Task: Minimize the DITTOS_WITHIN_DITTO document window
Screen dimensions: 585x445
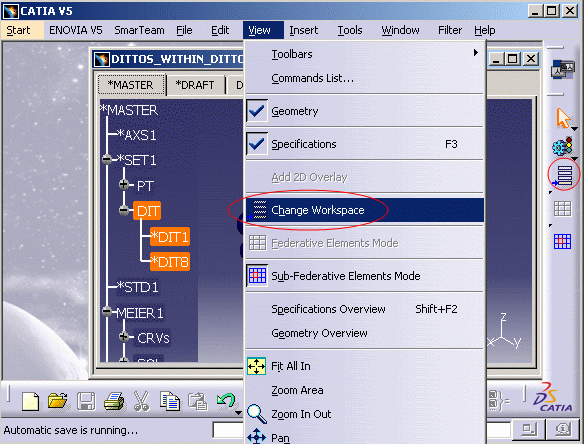Action: point(497,59)
